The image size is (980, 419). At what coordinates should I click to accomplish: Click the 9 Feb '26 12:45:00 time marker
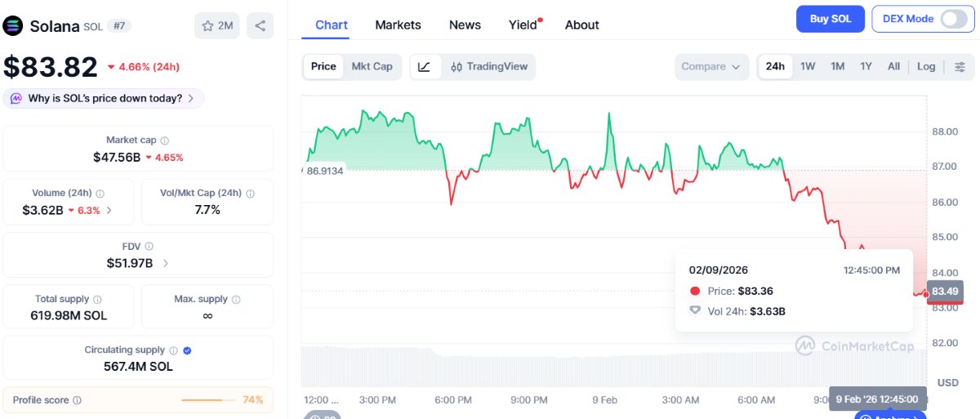click(877, 399)
